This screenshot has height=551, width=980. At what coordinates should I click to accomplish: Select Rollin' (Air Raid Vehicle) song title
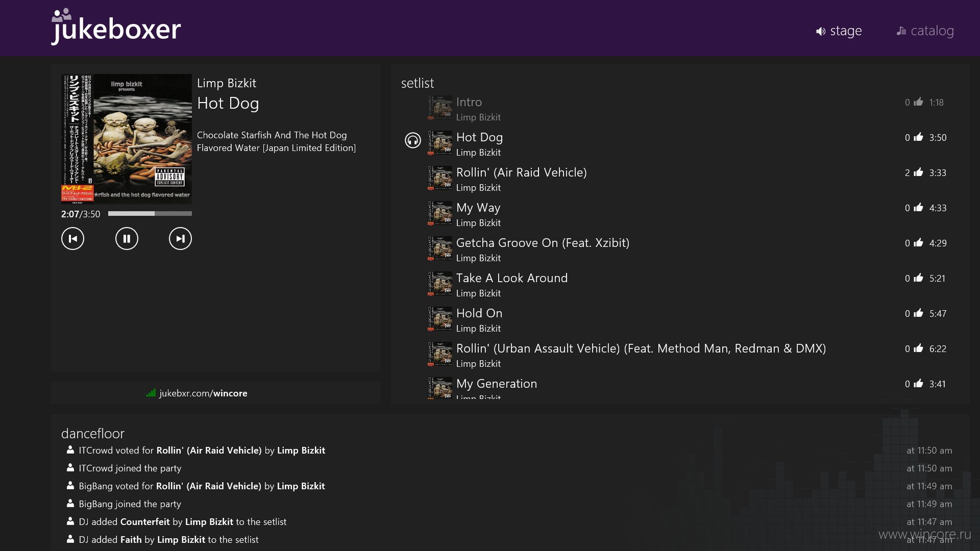pyautogui.click(x=521, y=172)
